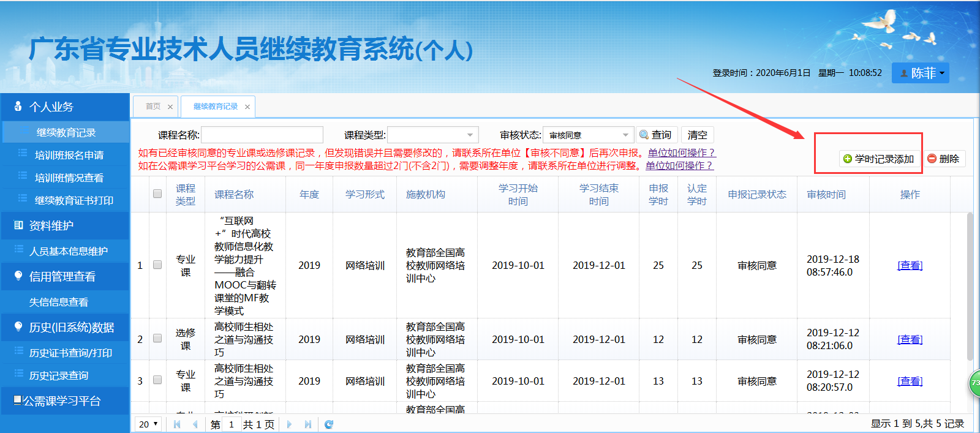Sort by 申报记录状态 column header
Viewport: 980px width, 433px height.
click(x=757, y=194)
